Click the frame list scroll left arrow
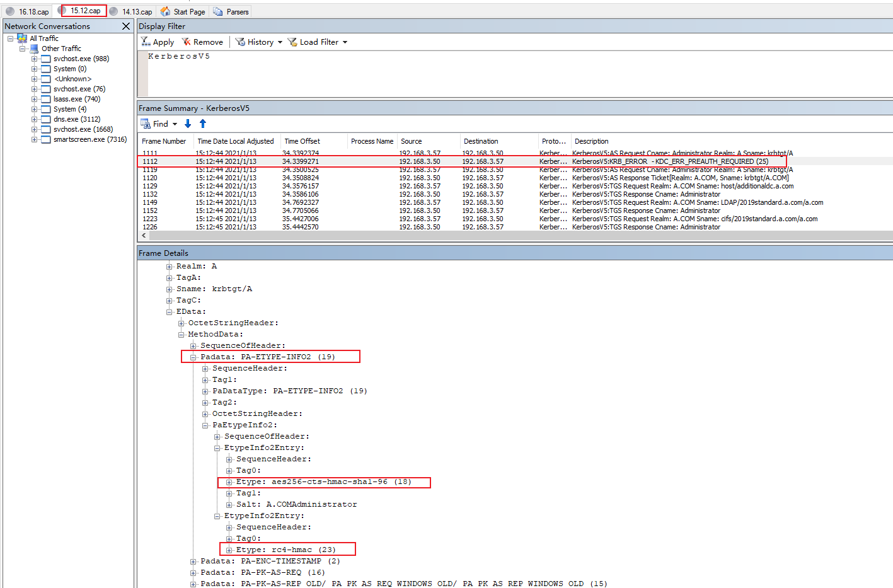Screen dimensions: 893x588 coord(144,235)
